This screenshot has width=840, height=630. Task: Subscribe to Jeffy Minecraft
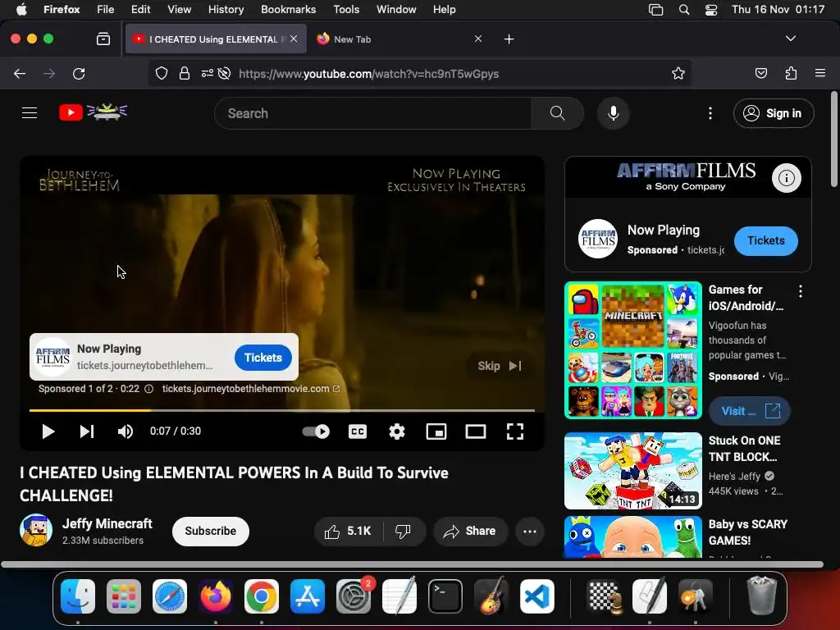point(211,531)
